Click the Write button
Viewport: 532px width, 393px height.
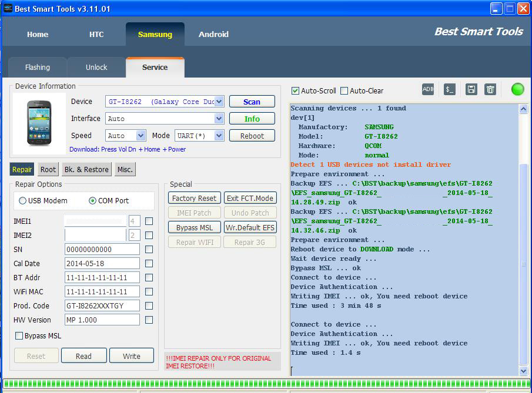[132, 356]
